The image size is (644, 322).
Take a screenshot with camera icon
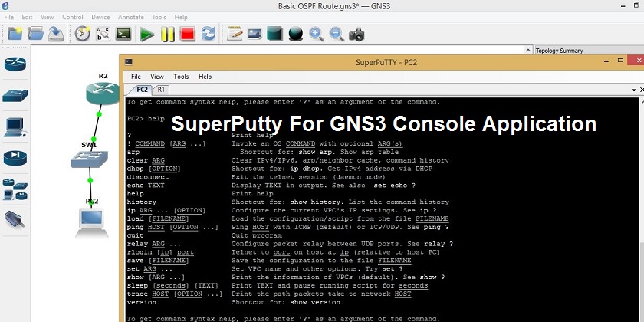(x=356, y=34)
